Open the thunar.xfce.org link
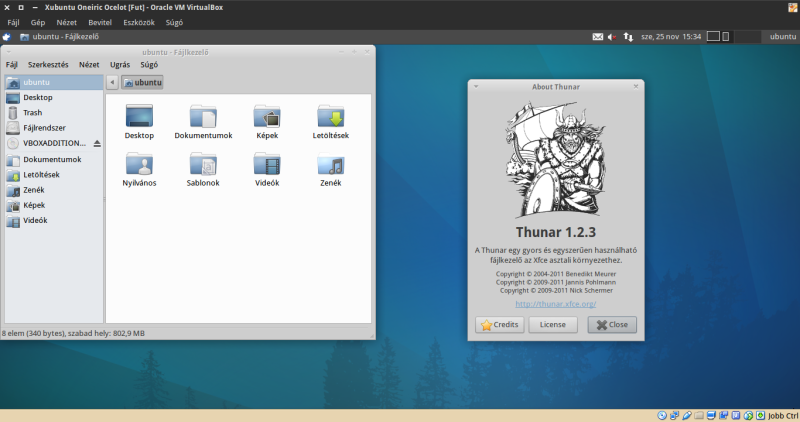The height and width of the screenshot is (422, 800). [556, 304]
